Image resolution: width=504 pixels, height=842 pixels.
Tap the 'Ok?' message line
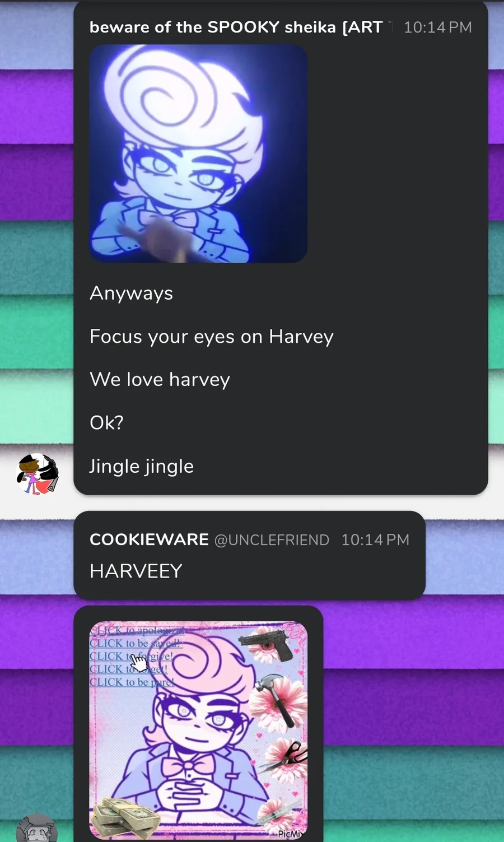coord(106,422)
